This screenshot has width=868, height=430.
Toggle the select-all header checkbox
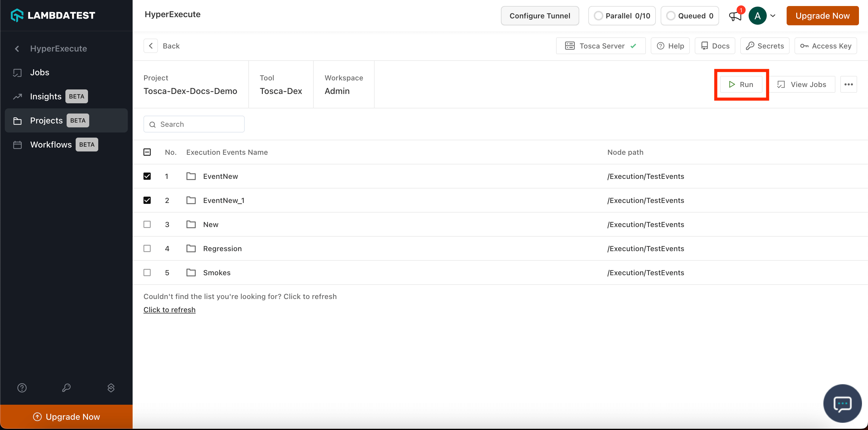point(147,152)
